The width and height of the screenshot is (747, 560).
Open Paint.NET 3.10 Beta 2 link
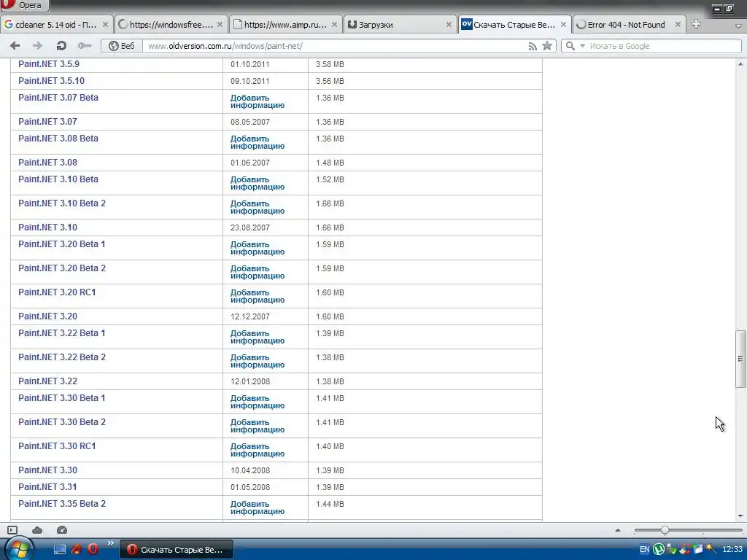pyautogui.click(x=62, y=203)
